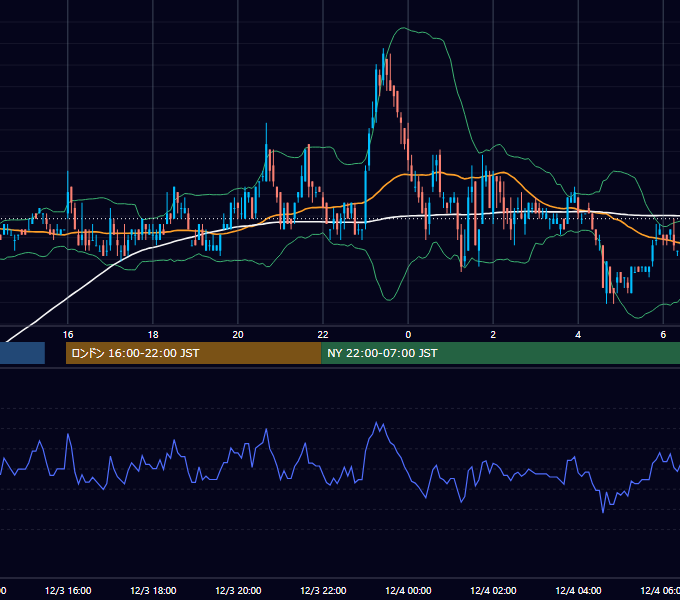Select the blue session bar before the ロンドン bar
Viewport: 680px width, 600px height.
(22, 353)
